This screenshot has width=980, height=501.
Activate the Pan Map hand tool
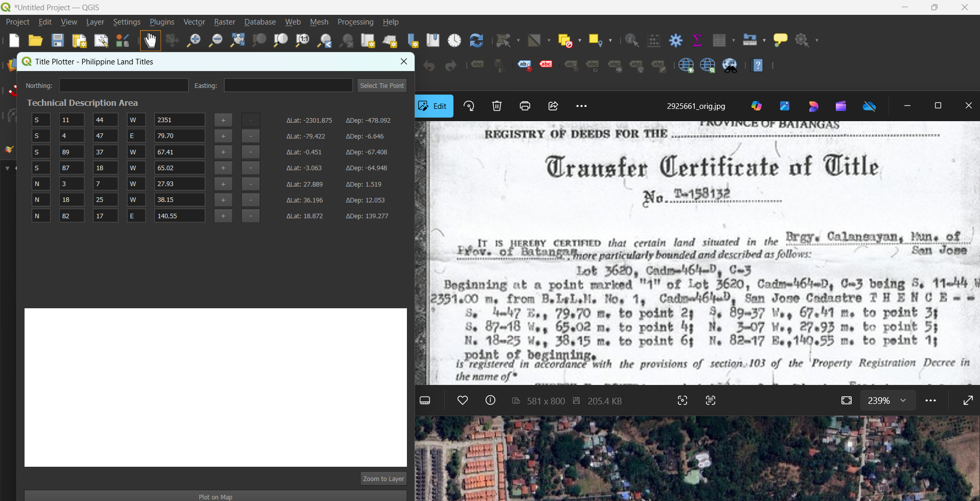(x=150, y=40)
